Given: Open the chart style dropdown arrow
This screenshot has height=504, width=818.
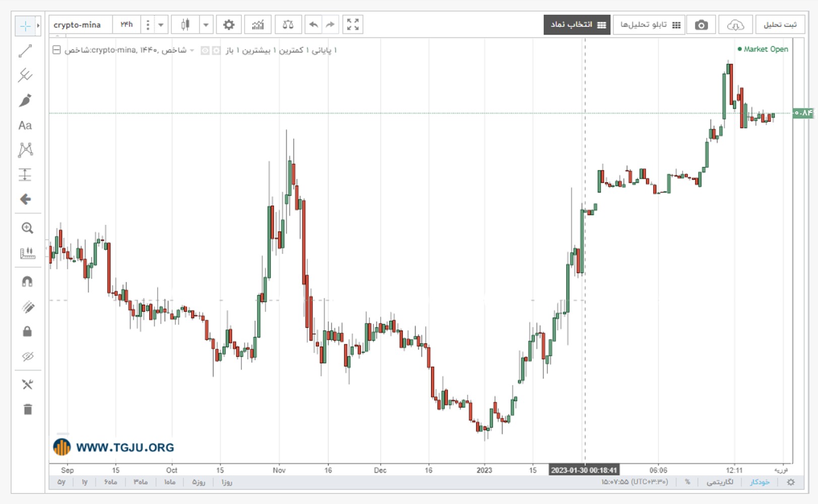Looking at the screenshot, I should tap(206, 24).
